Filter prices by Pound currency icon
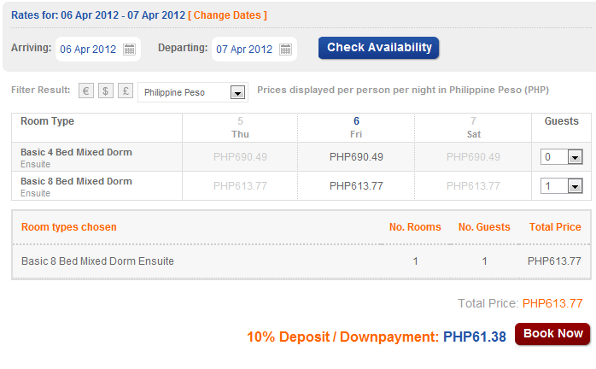Viewport: 596px width, 369px height. (125, 91)
